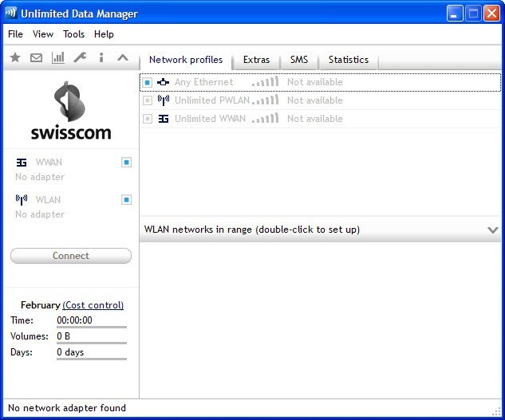Switch to the Statistics tab
This screenshot has width=505, height=420.
(x=349, y=60)
